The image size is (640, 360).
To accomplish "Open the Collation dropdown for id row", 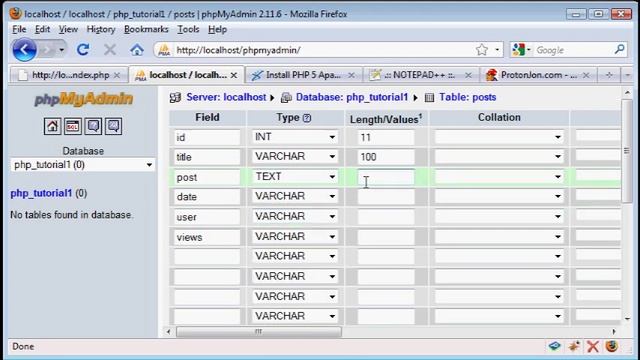I will tap(499, 137).
